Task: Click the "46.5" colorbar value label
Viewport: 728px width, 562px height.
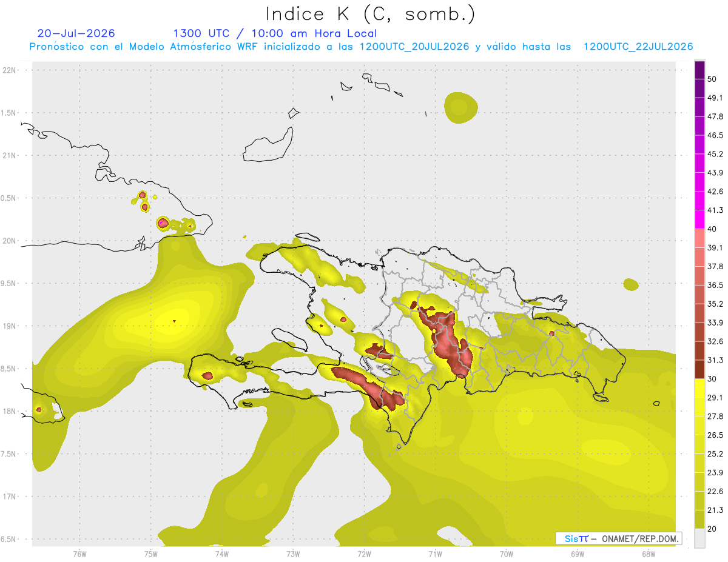Action: pos(715,135)
